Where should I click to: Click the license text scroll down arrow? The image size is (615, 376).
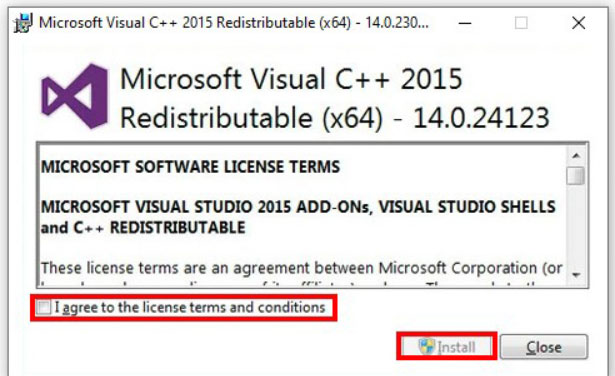(576, 274)
